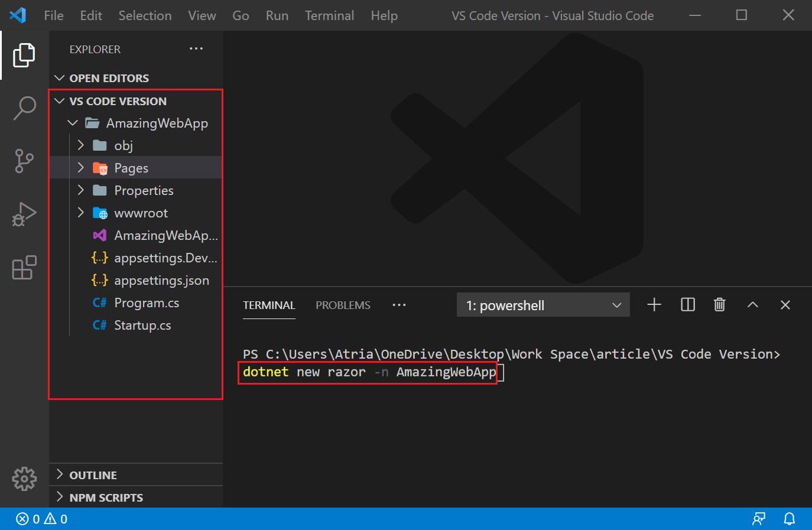Click the Properties folder icon
This screenshot has height=530, width=812.
[x=100, y=190]
